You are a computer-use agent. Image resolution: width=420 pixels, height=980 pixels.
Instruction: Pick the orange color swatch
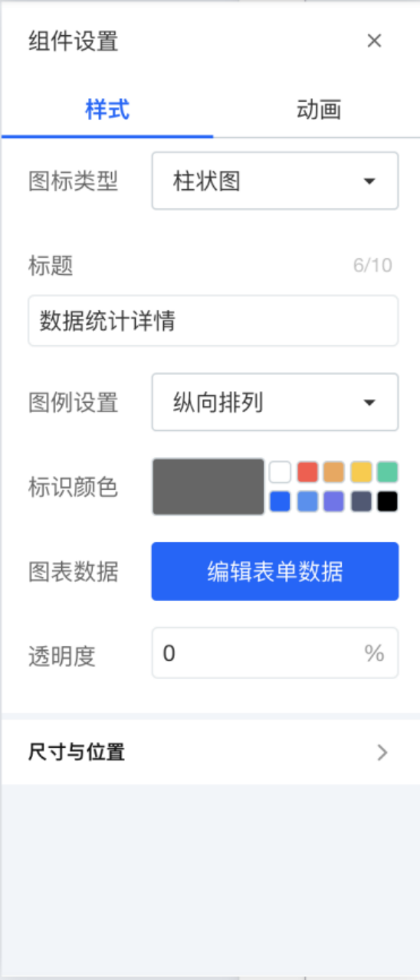pos(334,472)
